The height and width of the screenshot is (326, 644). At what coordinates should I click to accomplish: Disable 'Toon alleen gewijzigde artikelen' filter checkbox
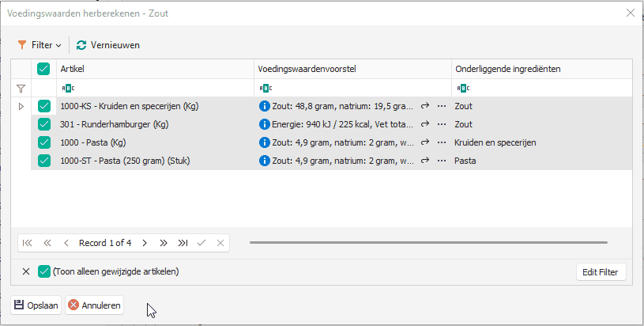pyautogui.click(x=44, y=271)
